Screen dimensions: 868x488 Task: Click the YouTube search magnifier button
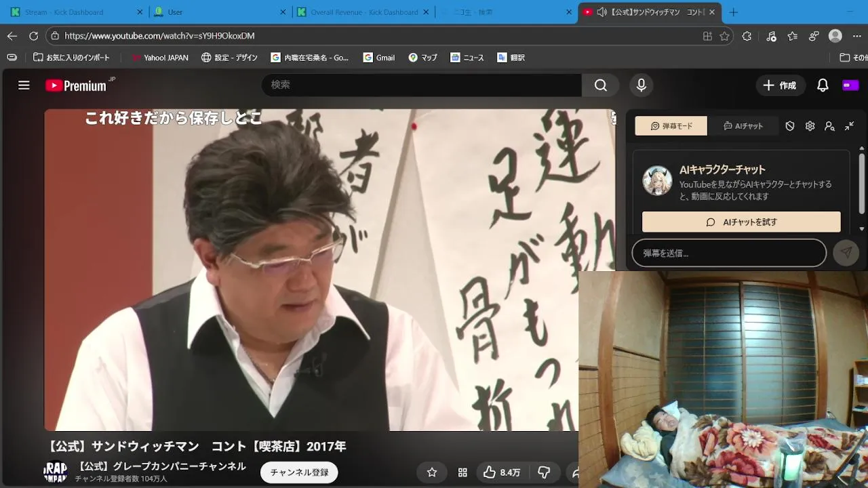600,85
